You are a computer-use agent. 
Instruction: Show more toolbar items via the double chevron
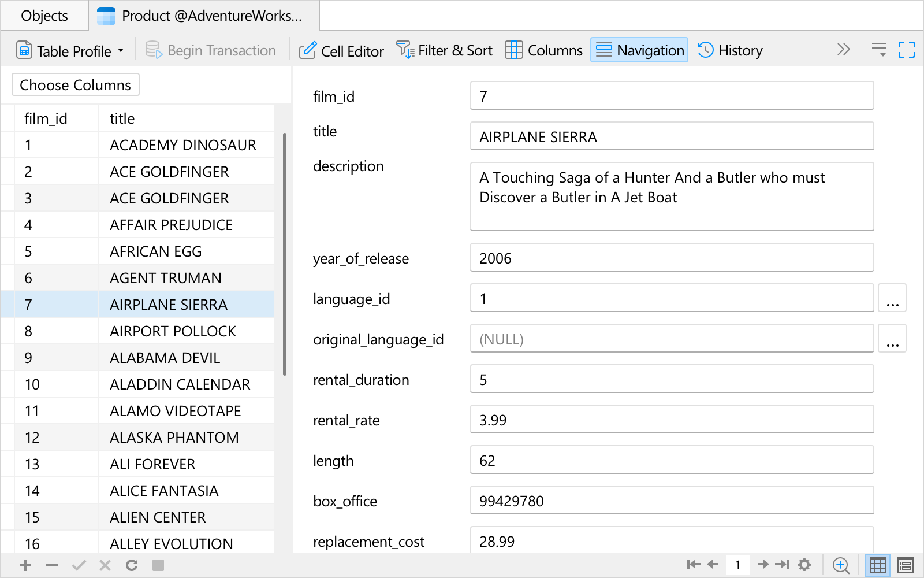(x=844, y=50)
